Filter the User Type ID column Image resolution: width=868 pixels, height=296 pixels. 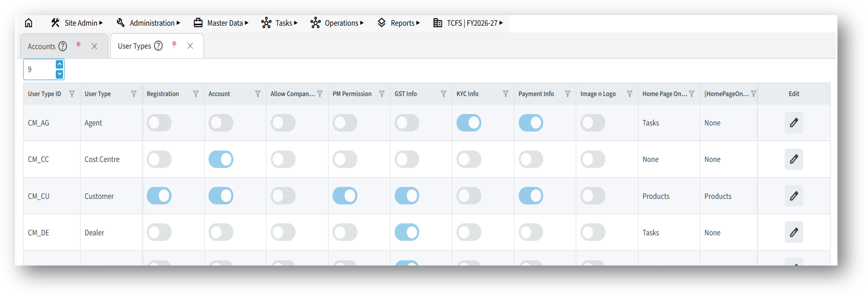click(x=72, y=94)
